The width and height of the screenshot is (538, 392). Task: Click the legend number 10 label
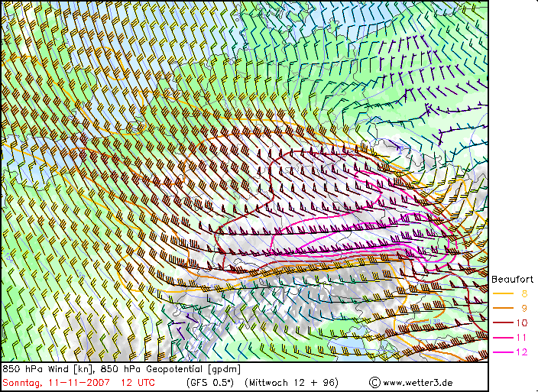[x=523, y=322]
